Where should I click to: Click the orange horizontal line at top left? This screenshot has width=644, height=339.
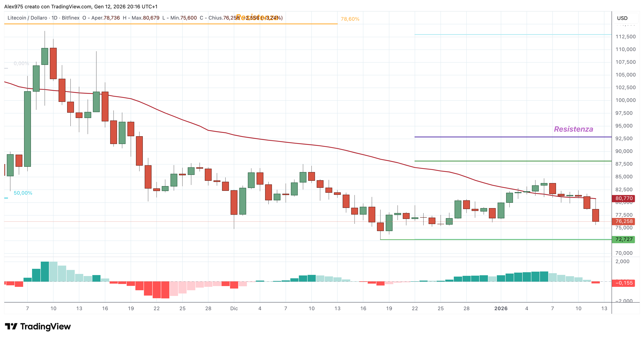tap(171, 24)
